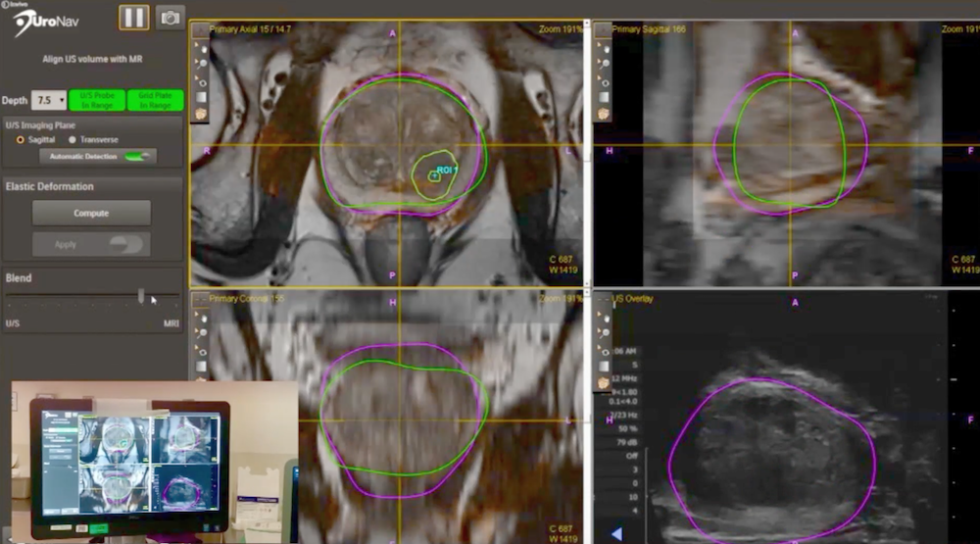The width and height of the screenshot is (980, 544).
Task: Select the window/level circle tool in Coronal view
Action: (x=203, y=352)
